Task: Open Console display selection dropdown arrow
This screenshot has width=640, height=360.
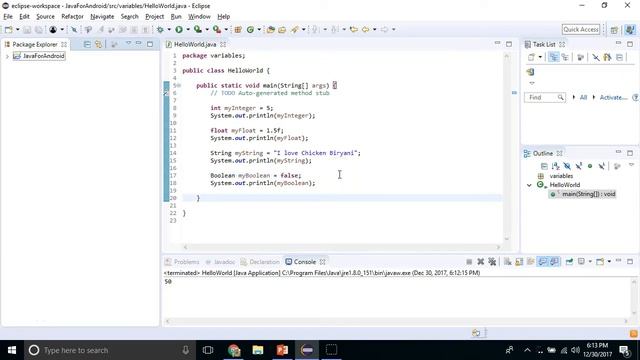Action: (x=590, y=262)
